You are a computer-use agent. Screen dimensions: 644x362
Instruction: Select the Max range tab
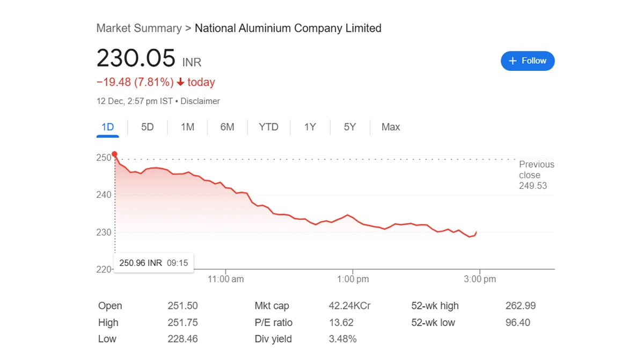point(391,127)
